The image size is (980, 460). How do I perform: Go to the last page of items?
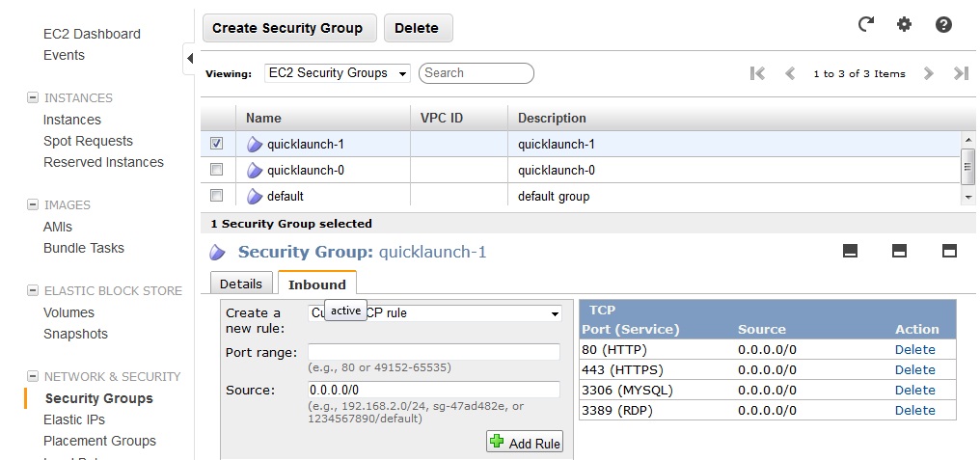961,73
